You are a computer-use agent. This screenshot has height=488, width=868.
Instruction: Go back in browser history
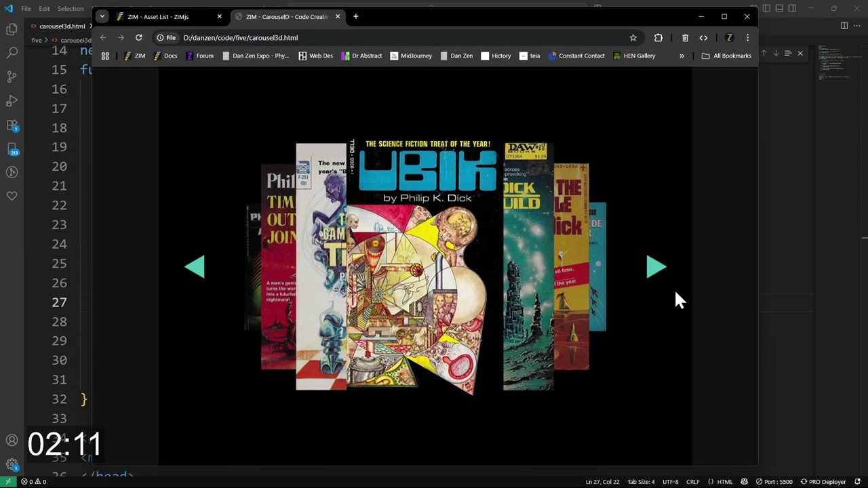point(103,38)
